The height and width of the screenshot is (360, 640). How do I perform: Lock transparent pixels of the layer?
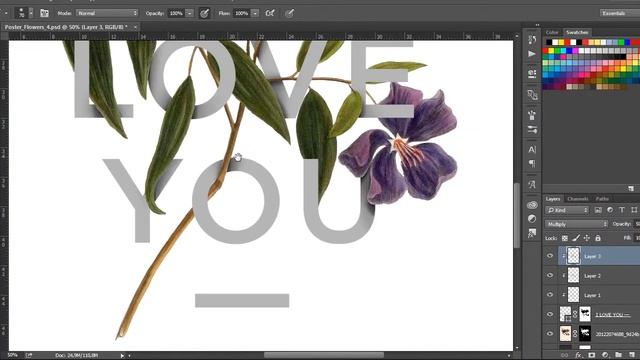[x=565, y=238]
